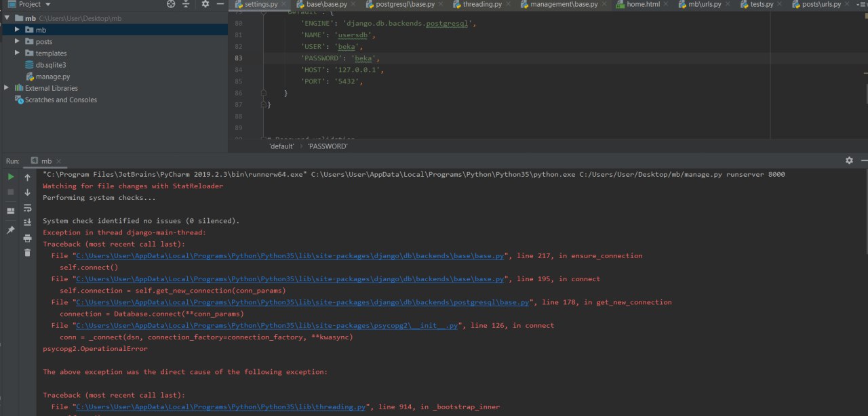Open Project panel settings gear
The width and height of the screenshot is (868, 416).
pyautogui.click(x=205, y=4)
